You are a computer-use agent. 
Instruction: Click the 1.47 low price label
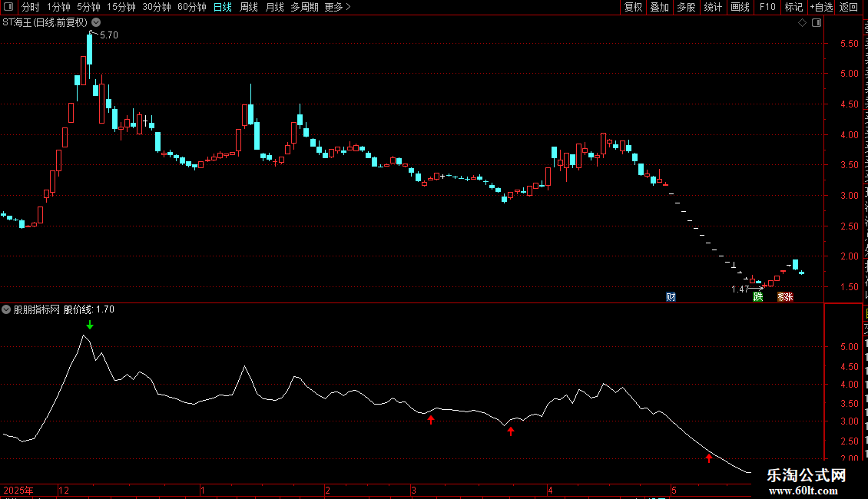740,289
